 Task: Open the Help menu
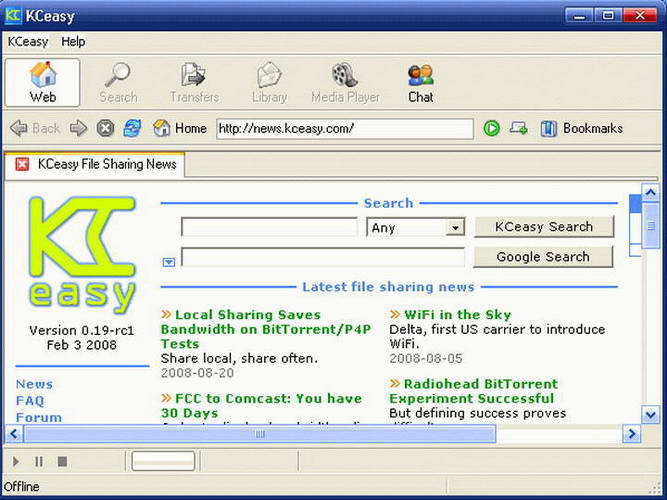(73, 42)
